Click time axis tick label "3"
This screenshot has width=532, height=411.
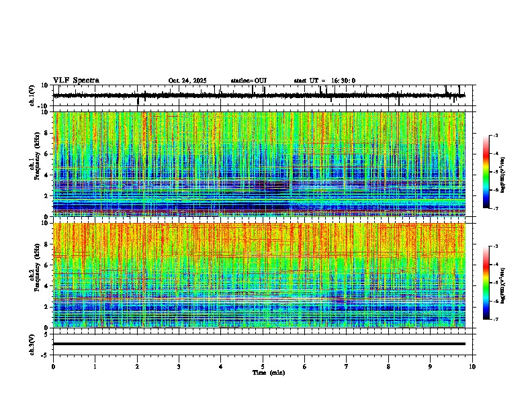(179, 367)
